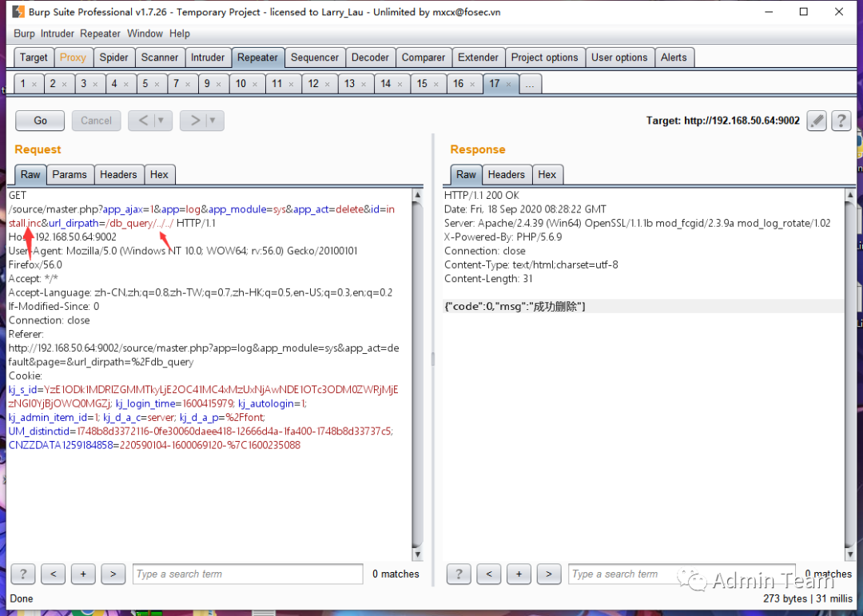Click the request search help question icon
Viewport: 863px width, 616px height.
pos(23,574)
